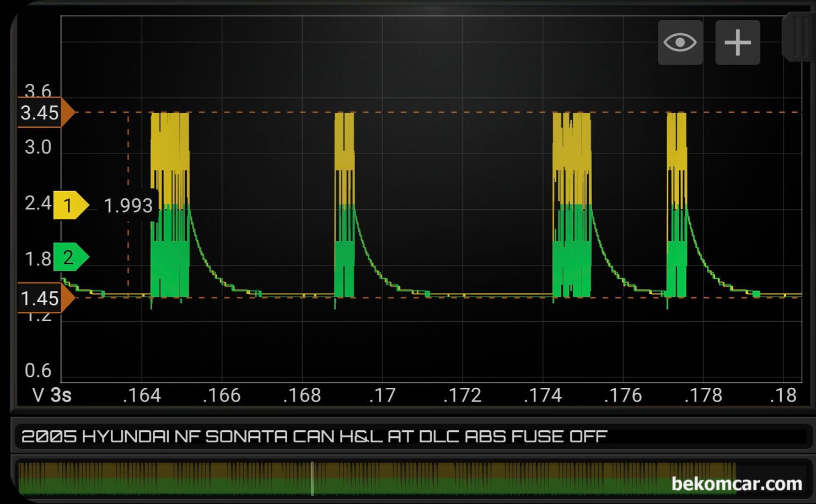The image size is (816, 504).
Task: Click the .17 time axis label
Action: (382, 395)
